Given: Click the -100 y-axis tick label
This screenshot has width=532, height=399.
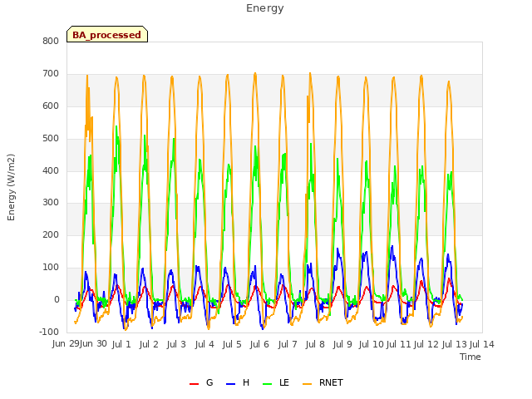Looking at the screenshot, I should point(49,332).
